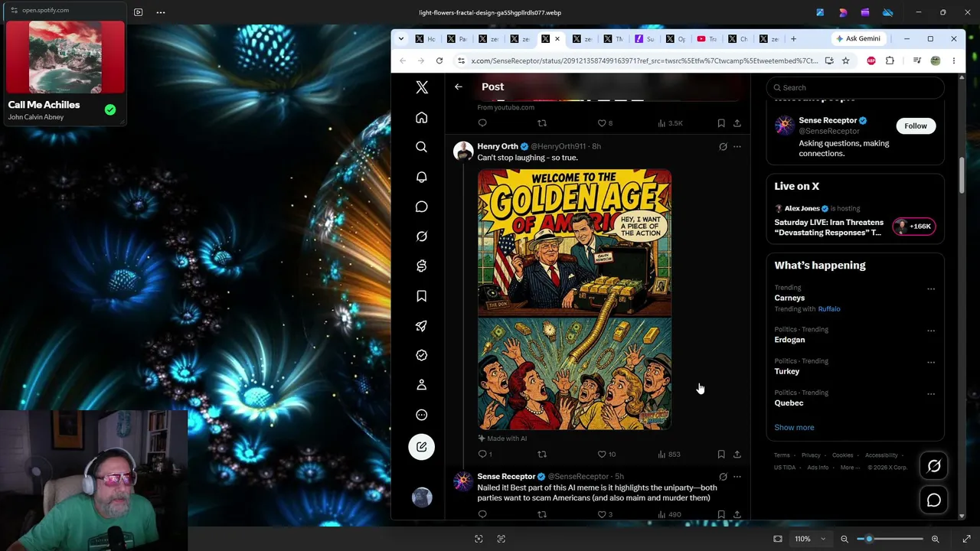This screenshot has height=551, width=980.
Task: Switch to the first X tab labeled 'Hc'
Action: 426,39
